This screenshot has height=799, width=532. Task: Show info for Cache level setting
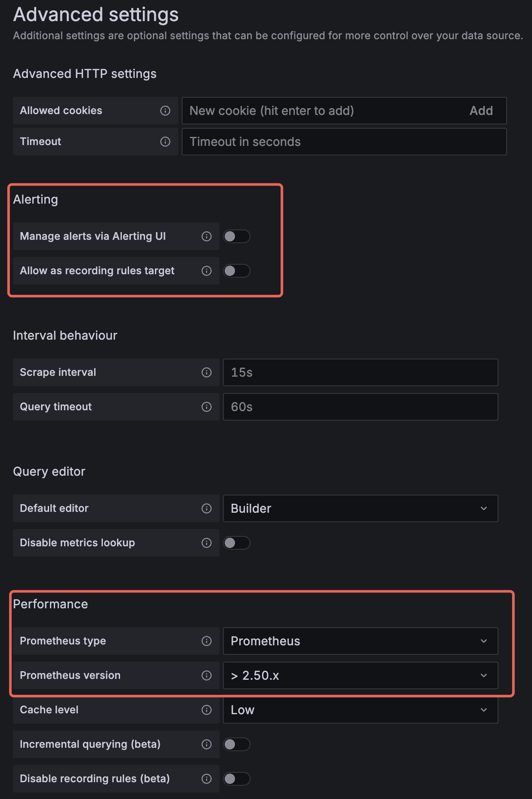207,710
